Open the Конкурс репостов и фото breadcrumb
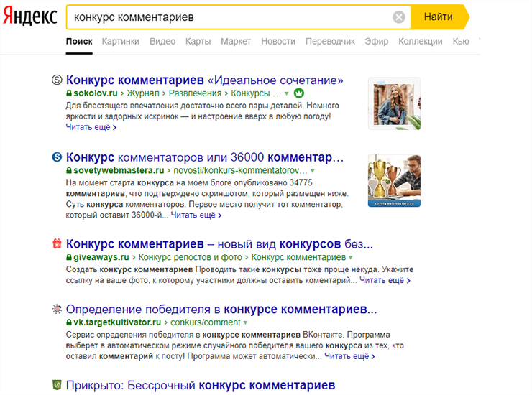The image size is (532, 395). click(191, 257)
